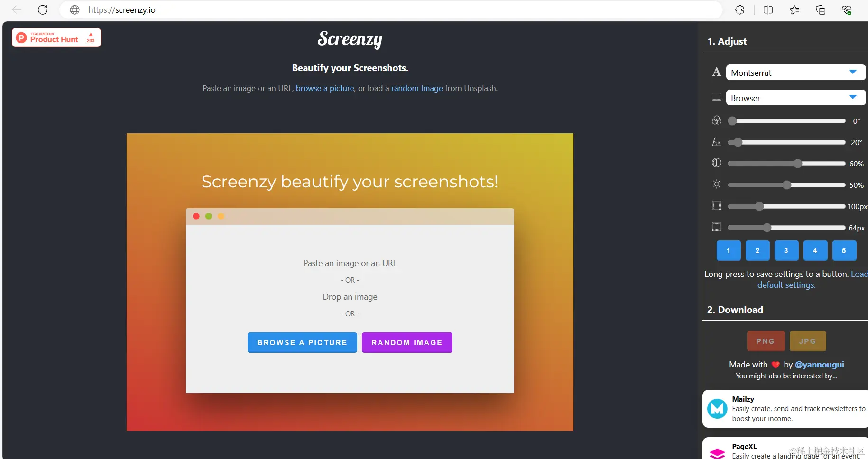Download as PNG
868x459 pixels.
tap(766, 341)
